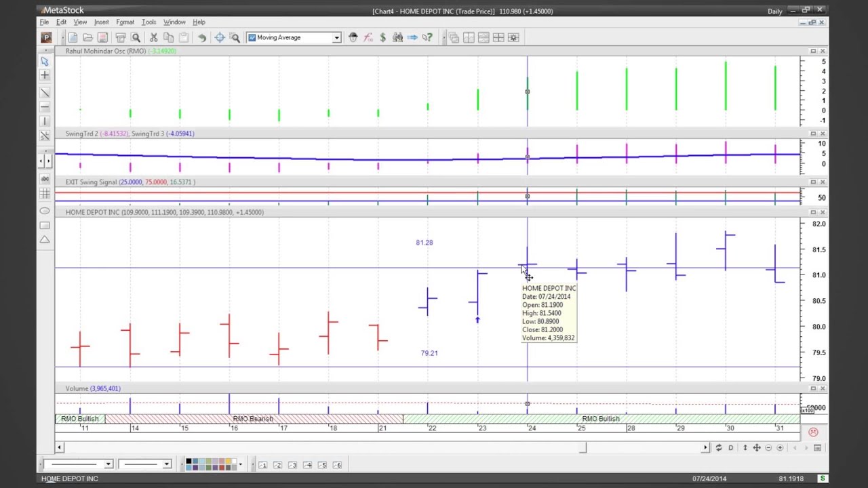Open the Tools menu
The width and height of the screenshot is (868, 488).
(x=149, y=22)
